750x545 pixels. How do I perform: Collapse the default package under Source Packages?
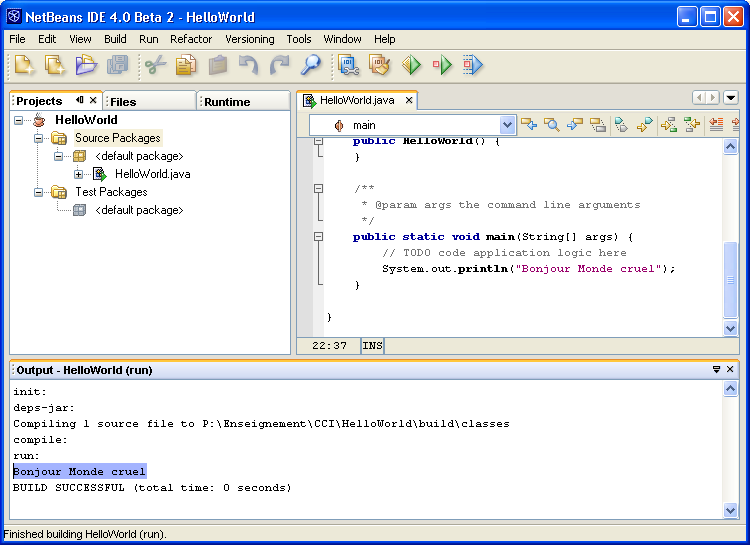(58, 156)
